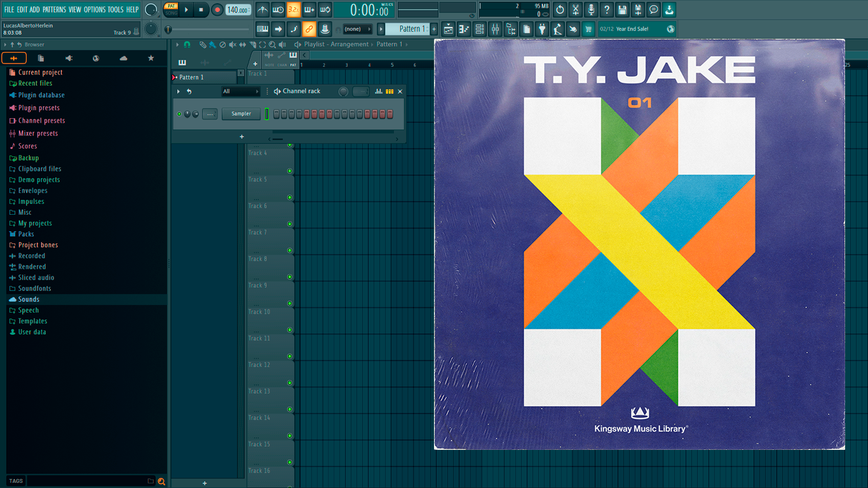Click the render as audio file icon
Image resolution: width=868 pixels, height=488 pixels.
tap(638, 10)
